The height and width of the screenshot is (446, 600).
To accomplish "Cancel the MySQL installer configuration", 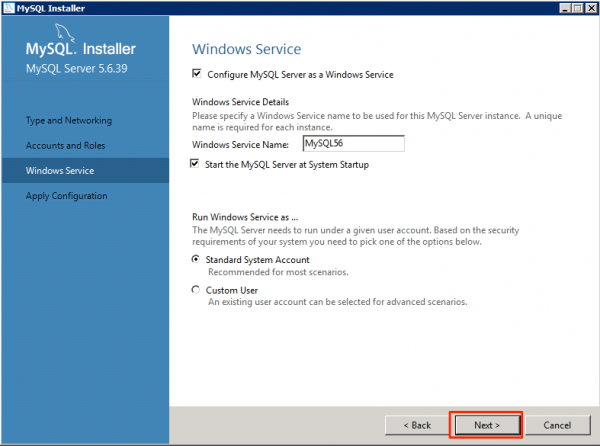I will click(x=558, y=425).
